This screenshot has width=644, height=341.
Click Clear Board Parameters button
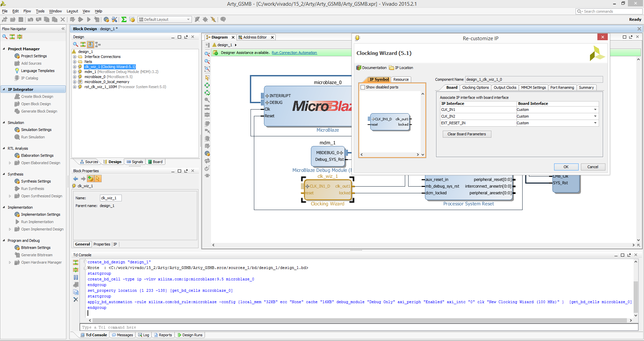point(467,134)
